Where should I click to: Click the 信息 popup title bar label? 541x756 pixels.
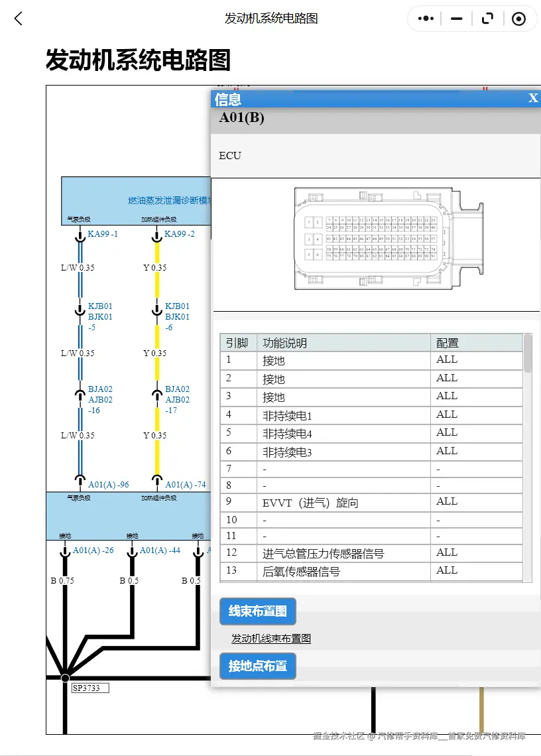point(227,99)
